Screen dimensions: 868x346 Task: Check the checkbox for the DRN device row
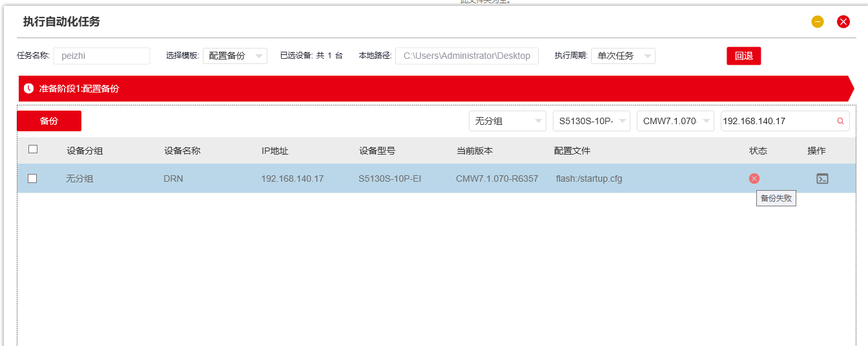click(32, 178)
